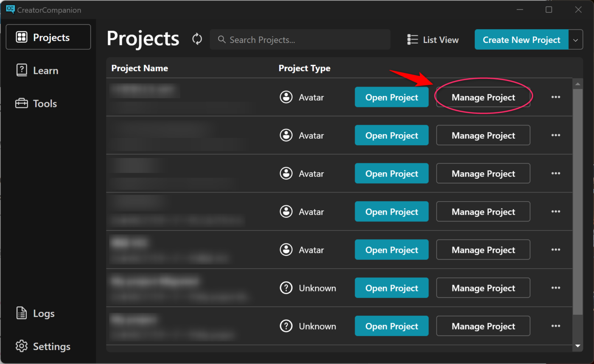The image size is (594, 364).
Task: Manage the first Unknown-type project
Action: tap(483, 288)
